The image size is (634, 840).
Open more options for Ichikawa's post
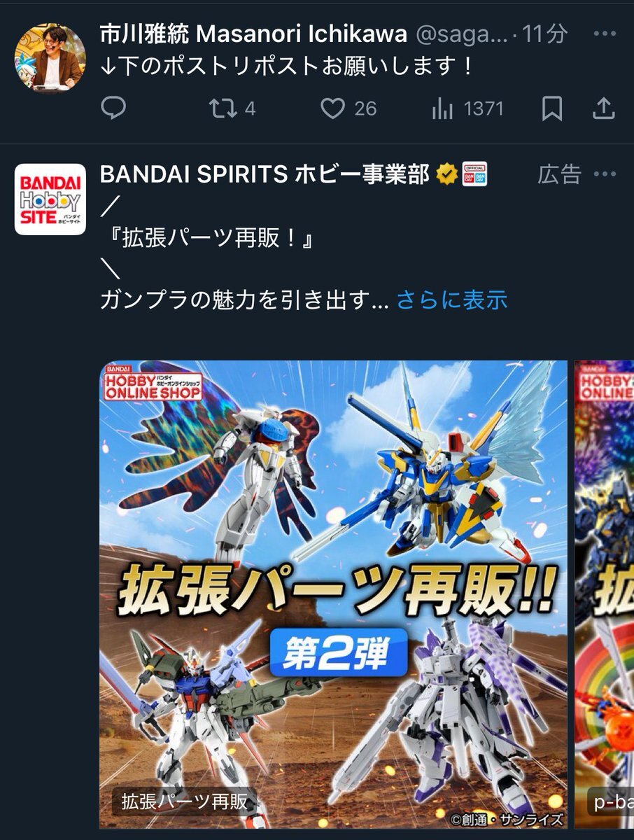pyautogui.click(x=604, y=33)
